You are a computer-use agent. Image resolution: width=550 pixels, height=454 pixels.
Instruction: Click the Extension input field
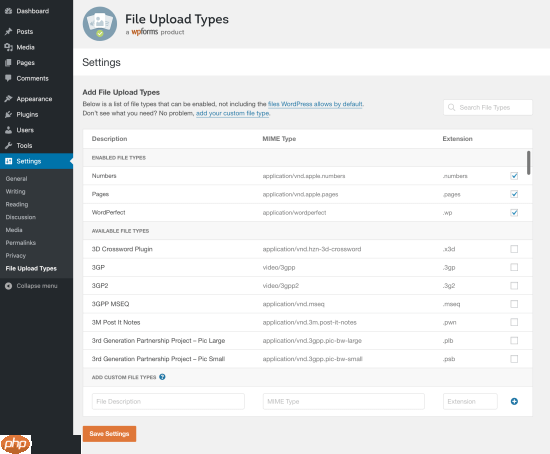click(x=470, y=401)
